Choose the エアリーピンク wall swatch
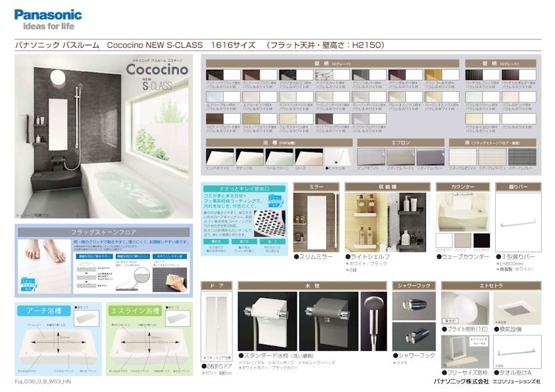 pos(260,97)
